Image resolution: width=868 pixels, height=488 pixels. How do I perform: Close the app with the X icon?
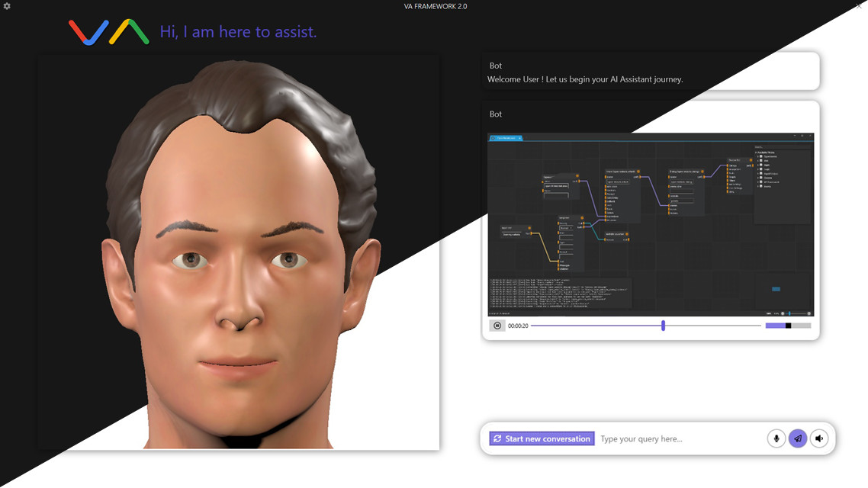pos(859,6)
